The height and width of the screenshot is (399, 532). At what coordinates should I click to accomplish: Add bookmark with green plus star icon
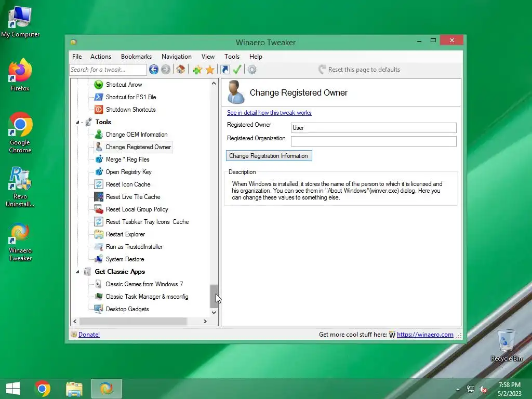[x=197, y=70]
